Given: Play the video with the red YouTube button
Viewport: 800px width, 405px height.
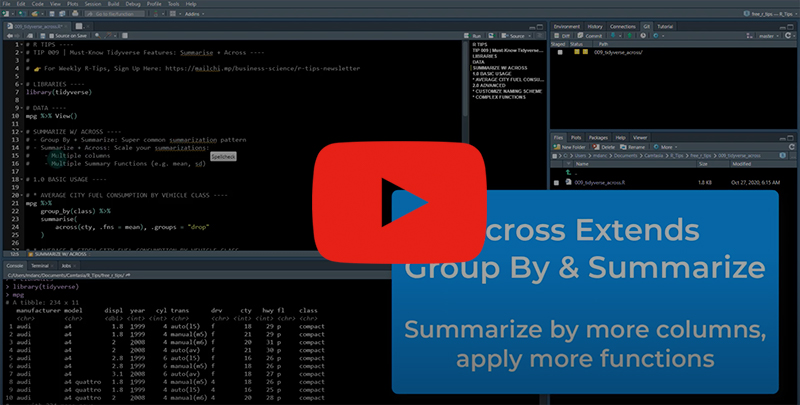Looking at the screenshot, I should (399, 202).
